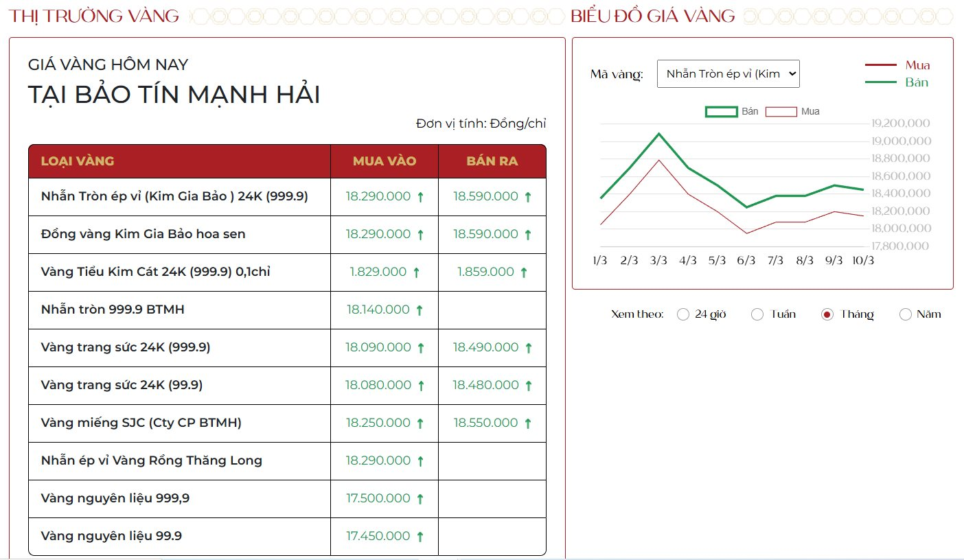
Task: Click the arrow beside Nhẫn ép vỉ Vàng Rồng price
Action: click(x=421, y=460)
